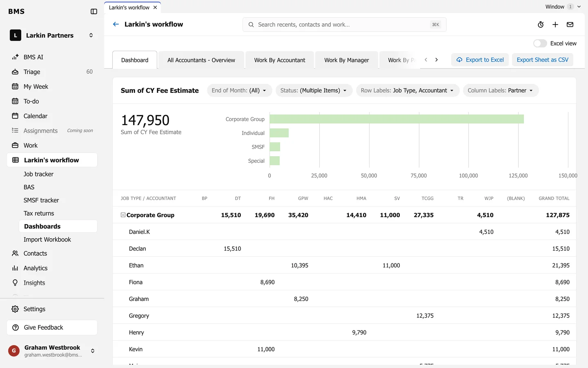The image size is (588, 368).
Task: Open the timer stopwatch icon
Action: [541, 25]
